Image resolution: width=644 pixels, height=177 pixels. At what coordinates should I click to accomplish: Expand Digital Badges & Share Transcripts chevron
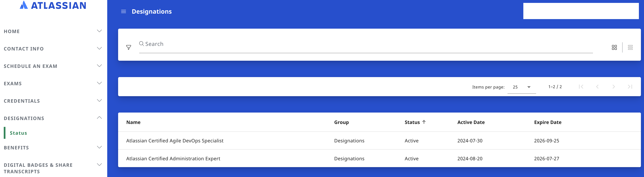pyautogui.click(x=99, y=165)
